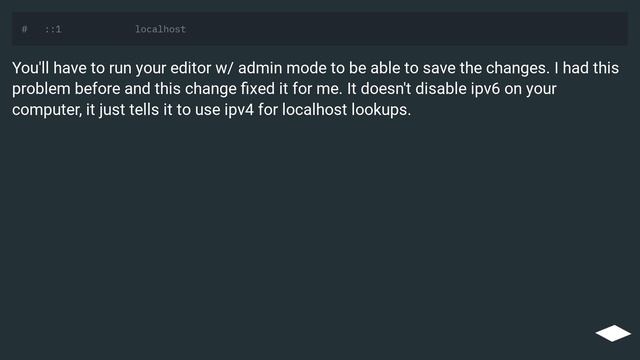
Task: Click the word "lookups" ending the paragraph
Action: pos(381,110)
